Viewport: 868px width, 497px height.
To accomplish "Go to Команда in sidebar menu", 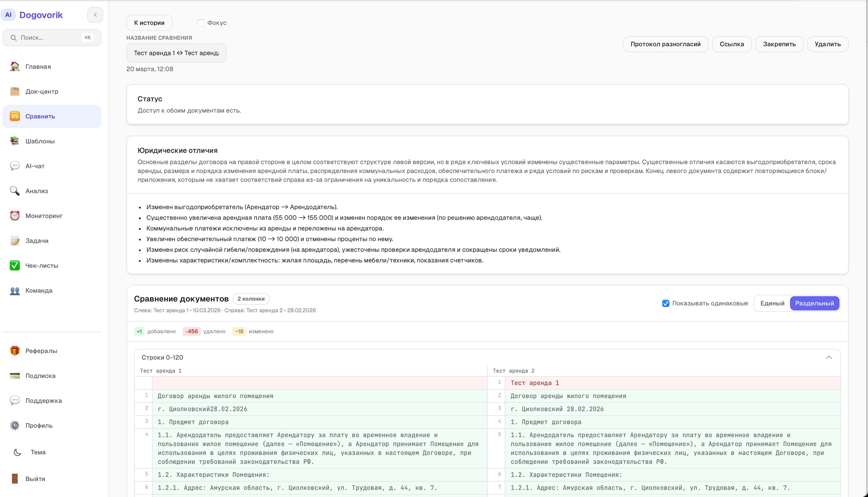I will coord(39,291).
